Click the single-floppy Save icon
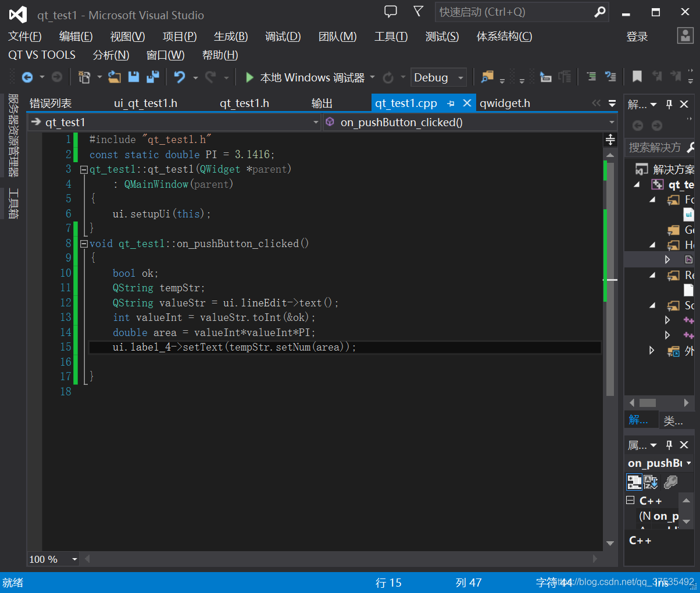Image resolution: width=700 pixels, height=593 pixels. 134,77
